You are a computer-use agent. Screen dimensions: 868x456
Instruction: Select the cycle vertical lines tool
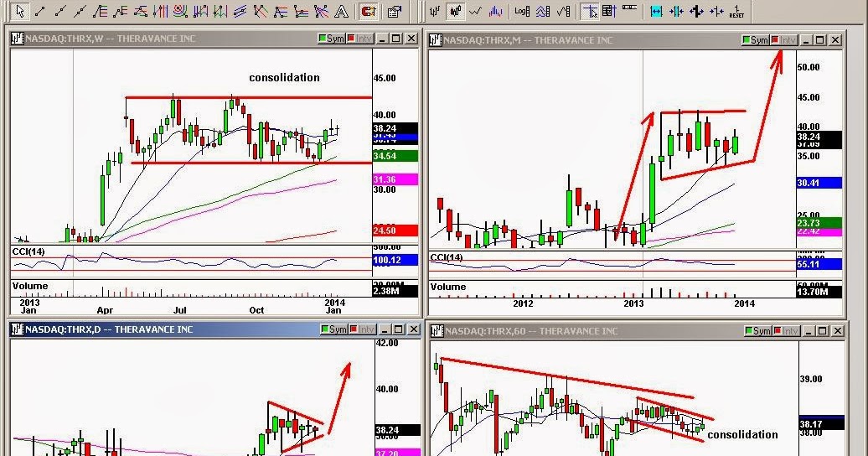pos(161,11)
